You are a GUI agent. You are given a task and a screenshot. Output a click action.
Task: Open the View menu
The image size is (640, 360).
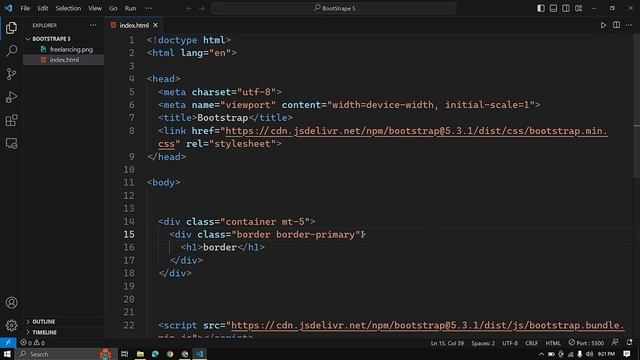(x=95, y=8)
